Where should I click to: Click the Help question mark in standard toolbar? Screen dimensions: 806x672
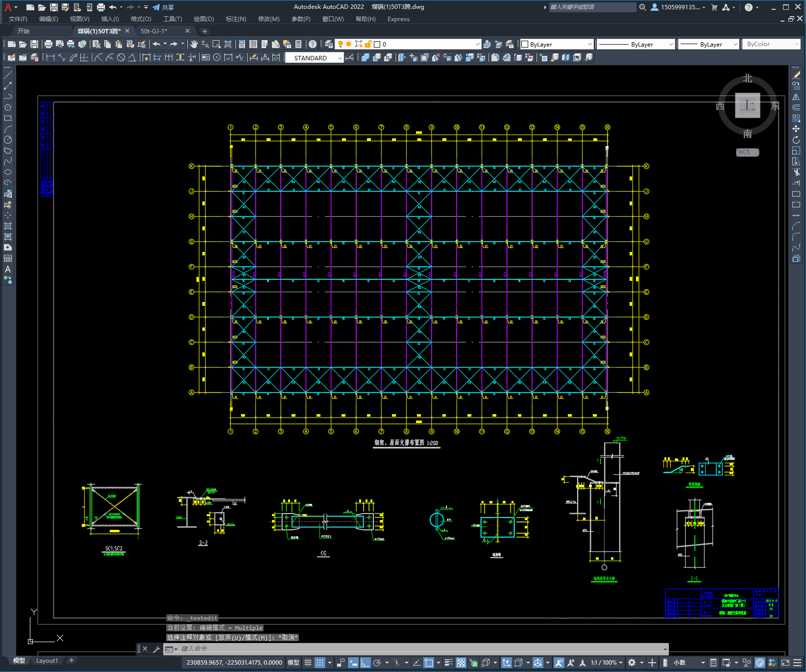313,44
